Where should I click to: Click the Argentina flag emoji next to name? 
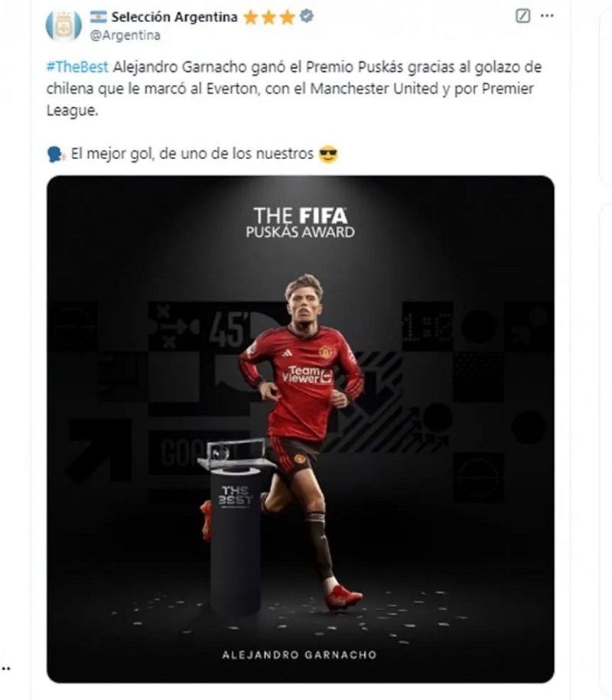tap(98, 17)
